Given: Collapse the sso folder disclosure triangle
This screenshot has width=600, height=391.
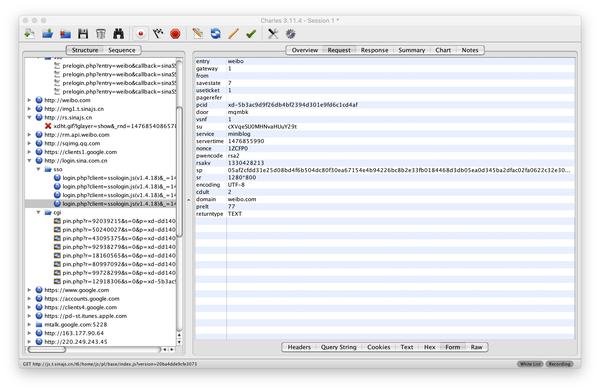Looking at the screenshot, I should (x=38, y=169).
